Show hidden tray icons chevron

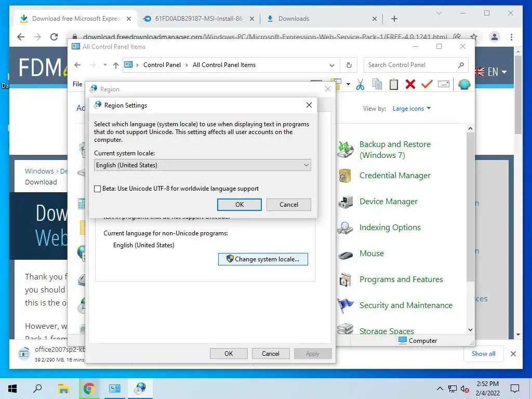pos(440,389)
